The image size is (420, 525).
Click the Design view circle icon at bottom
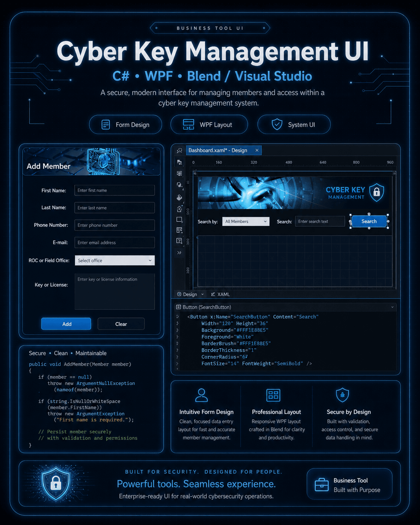(179, 294)
